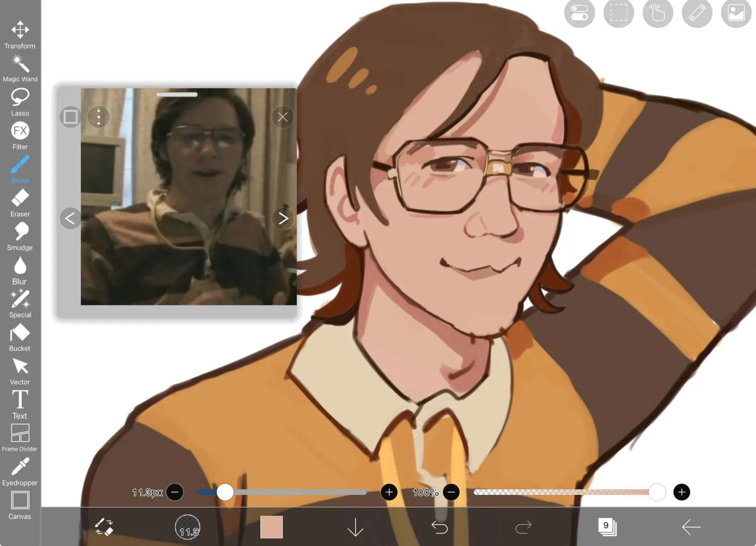
Task: Collapse reference window using left chevron
Action: pyautogui.click(x=70, y=218)
